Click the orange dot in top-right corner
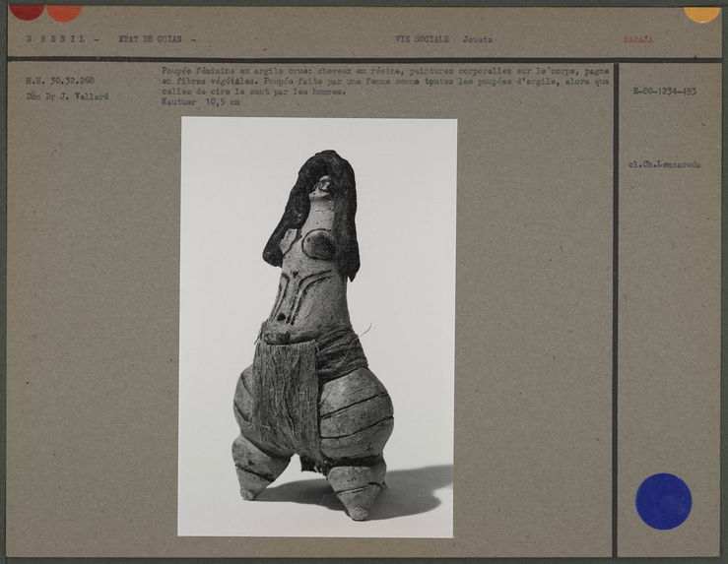 [701, 12]
